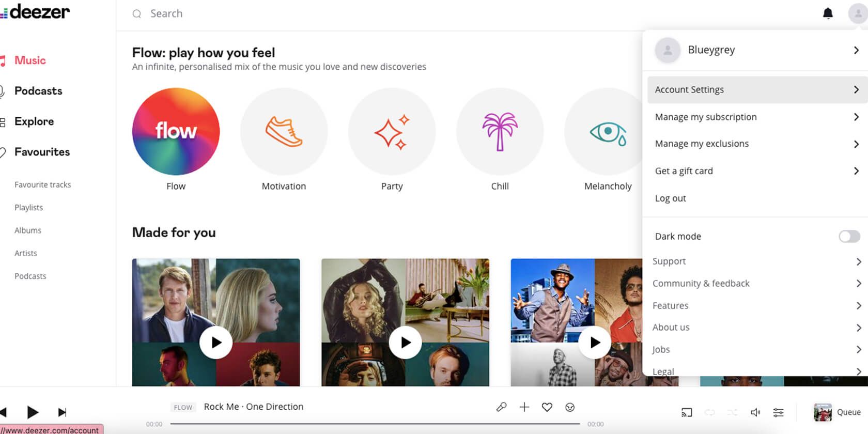This screenshot has height=434, width=868.
Task: Open Podcasts under Favourites list
Action: tap(30, 276)
